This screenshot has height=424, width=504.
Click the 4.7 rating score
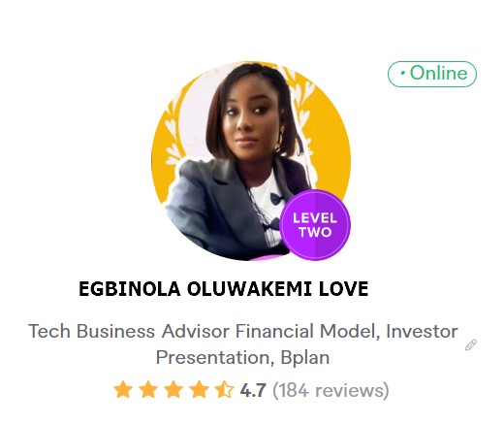point(253,390)
